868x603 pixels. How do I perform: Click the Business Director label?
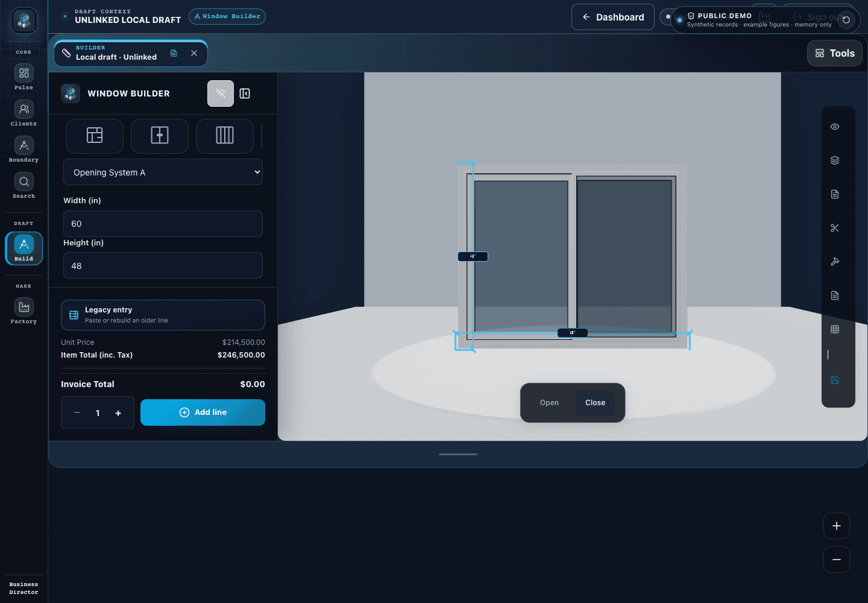(x=24, y=588)
